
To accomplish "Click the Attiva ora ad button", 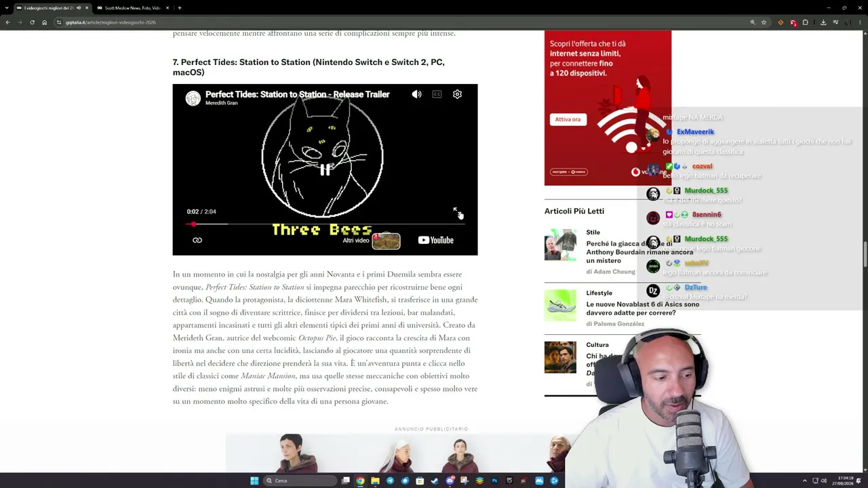I will 568,119.
